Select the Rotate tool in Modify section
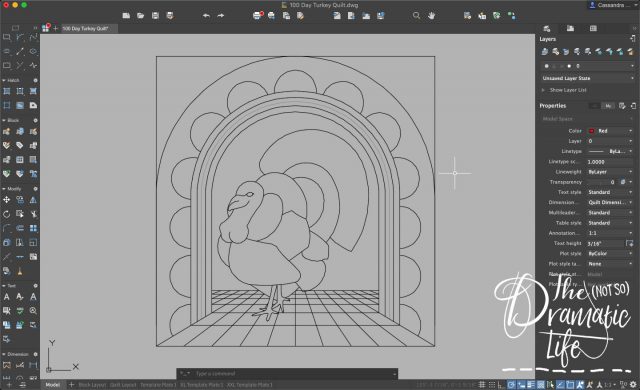 7,214
